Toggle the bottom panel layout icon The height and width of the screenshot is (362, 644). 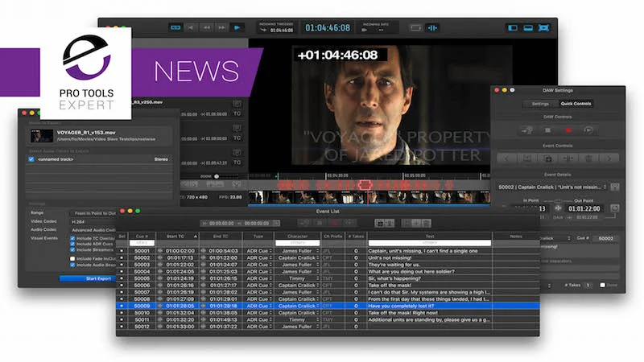click(528, 28)
